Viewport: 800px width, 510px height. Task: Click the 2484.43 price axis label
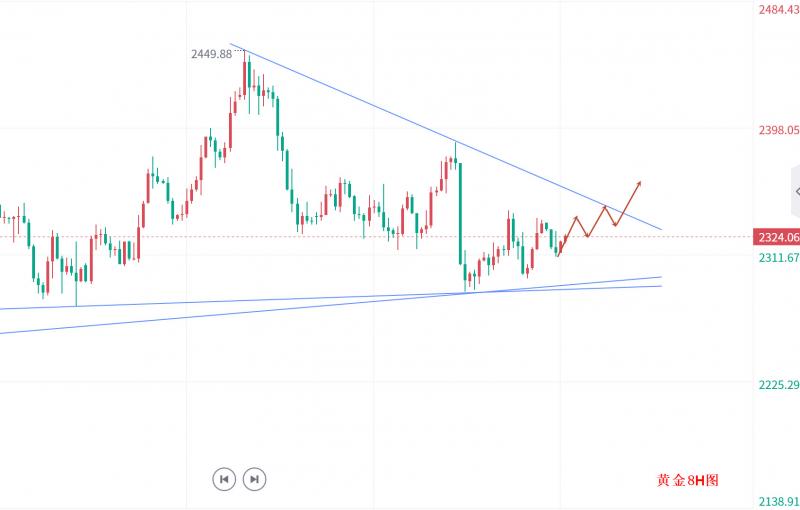(x=778, y=10)
